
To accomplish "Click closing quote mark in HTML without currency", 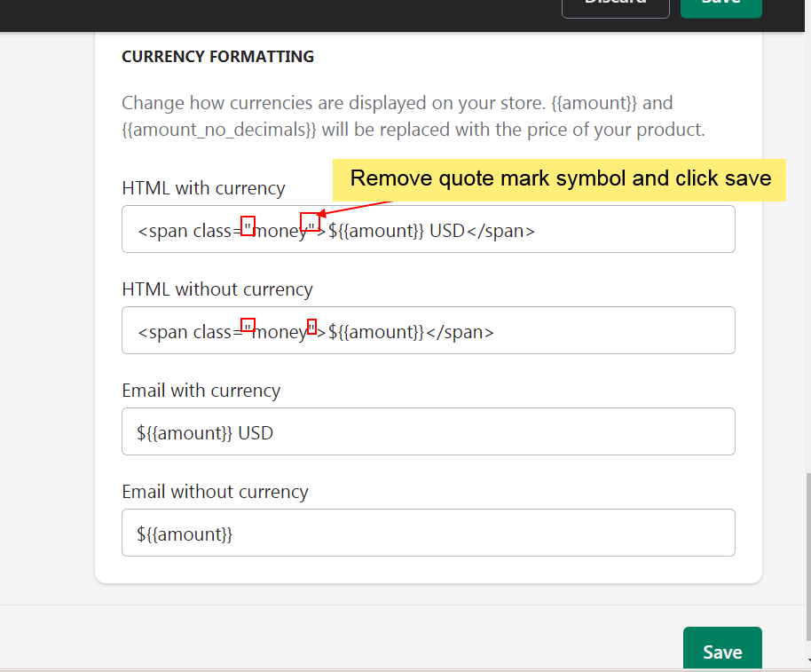I will pyautogui.click(x=311, y=327).
